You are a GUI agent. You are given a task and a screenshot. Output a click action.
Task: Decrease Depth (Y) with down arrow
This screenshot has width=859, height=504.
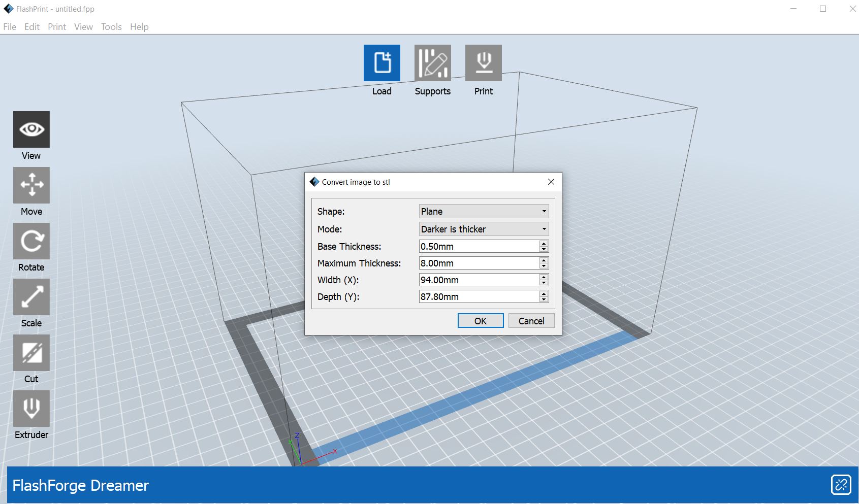pos(544,299)
